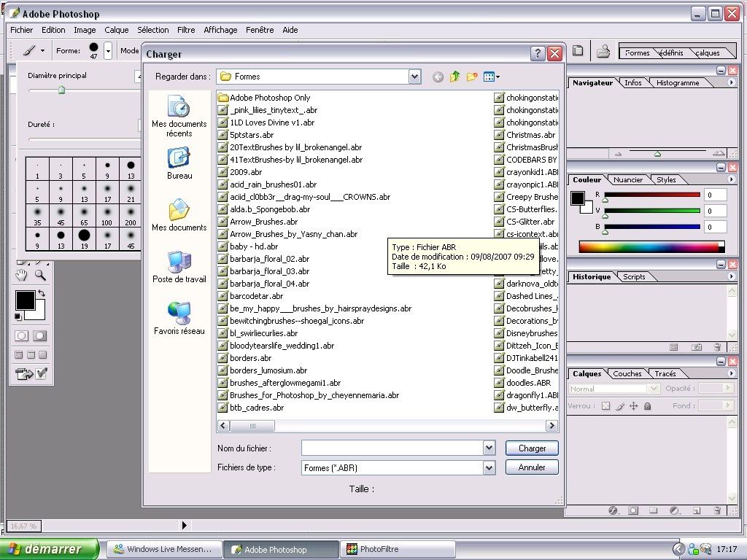Open Favoris réseau in dialog sidebar
The image size is (747, 560).
179,319
